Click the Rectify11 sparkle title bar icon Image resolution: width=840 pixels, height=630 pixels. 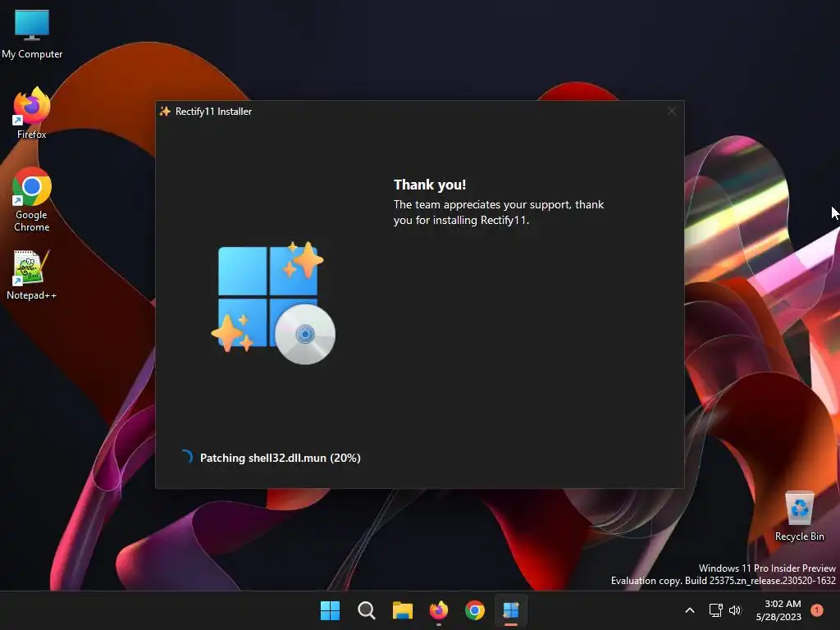[x=165, y=112]
